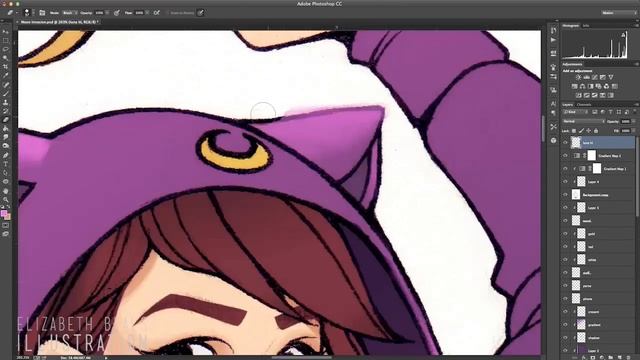Lock transparent pixels for layer

pyautogui.click(x=574, y=131)
